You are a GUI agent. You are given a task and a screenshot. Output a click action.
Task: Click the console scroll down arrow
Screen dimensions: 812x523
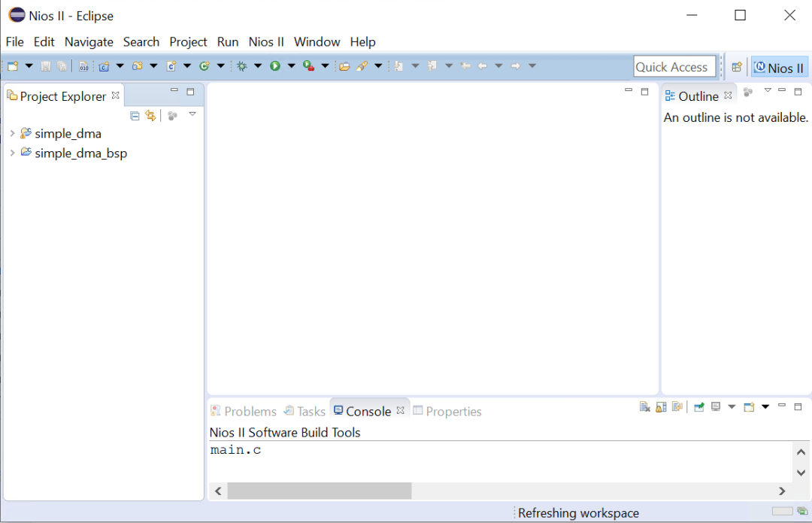[801, 473]
